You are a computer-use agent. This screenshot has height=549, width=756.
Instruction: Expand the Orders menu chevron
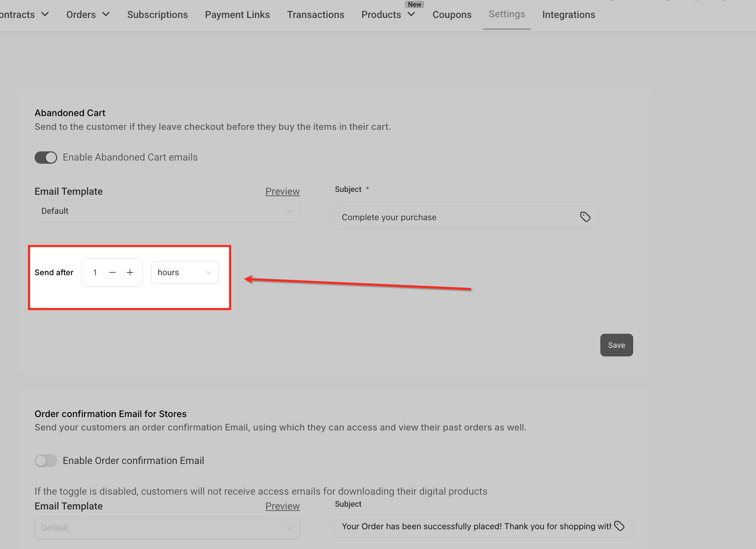coord(106,14)
